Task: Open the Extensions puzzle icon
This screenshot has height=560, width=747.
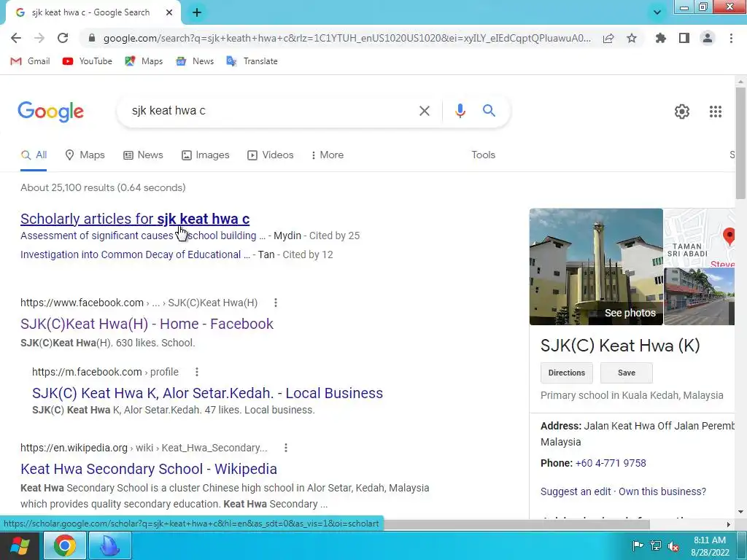Action: (660, 38)
